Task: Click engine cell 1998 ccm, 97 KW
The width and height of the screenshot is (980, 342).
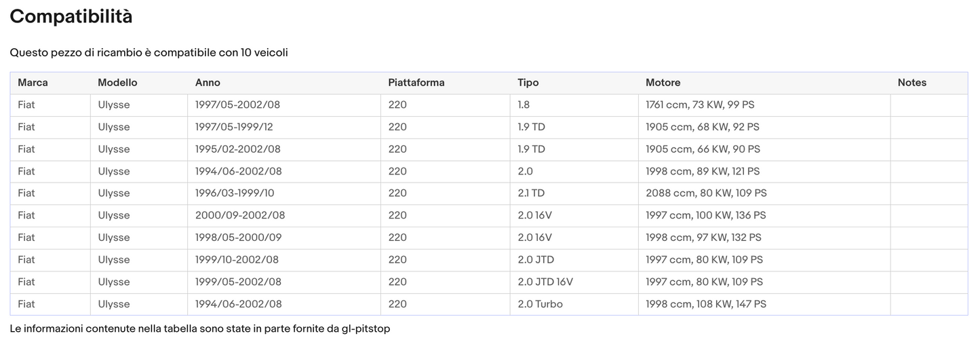Action: [703, 237]
